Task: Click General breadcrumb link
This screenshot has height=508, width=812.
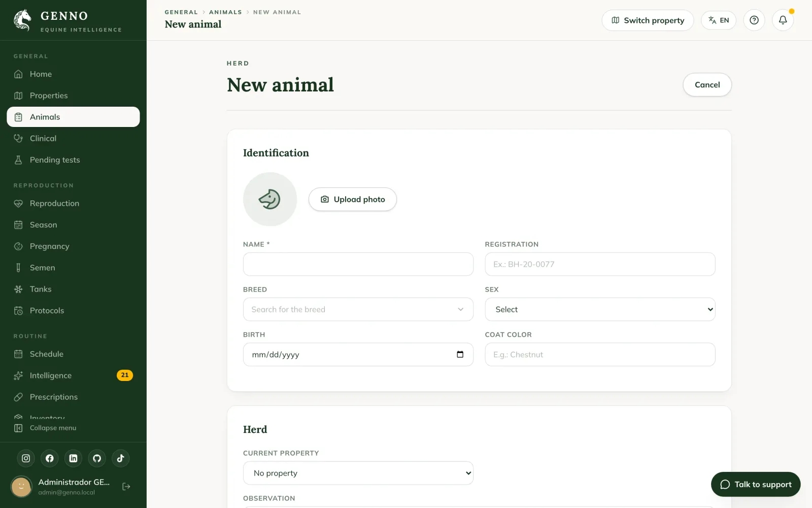Action: pyautogui.click(x=181, y=12)
